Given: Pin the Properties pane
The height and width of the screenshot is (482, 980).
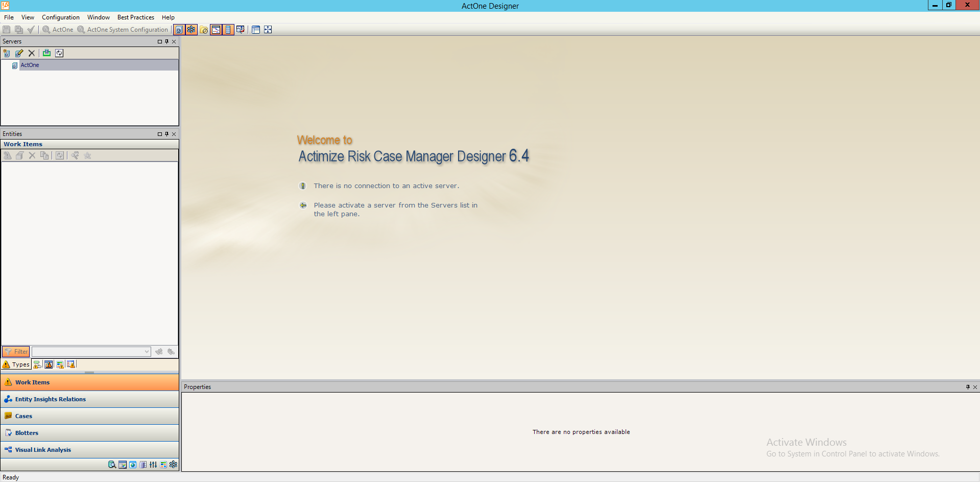Looking at the screenshot, I should 968,387.
